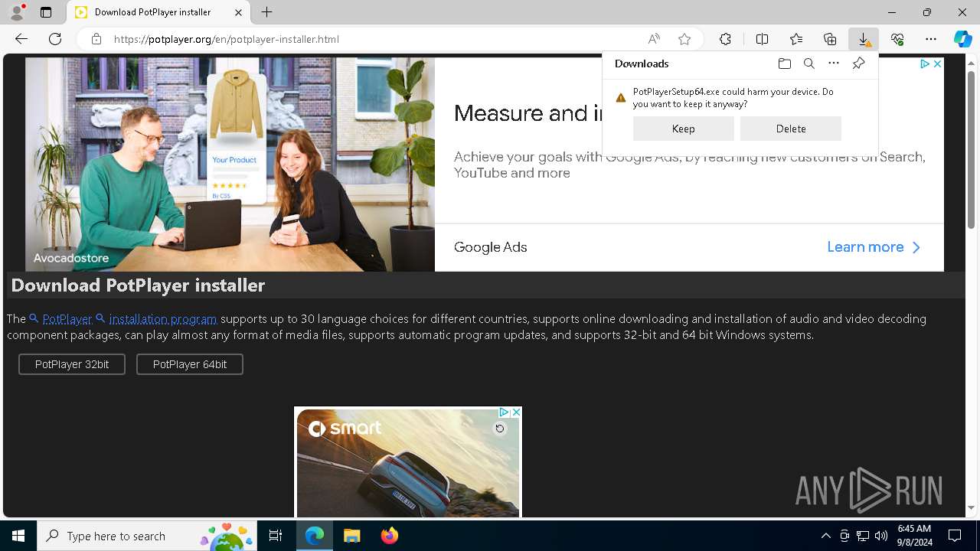
Task: Show hidden system tray icons
Action: (825, 536)
